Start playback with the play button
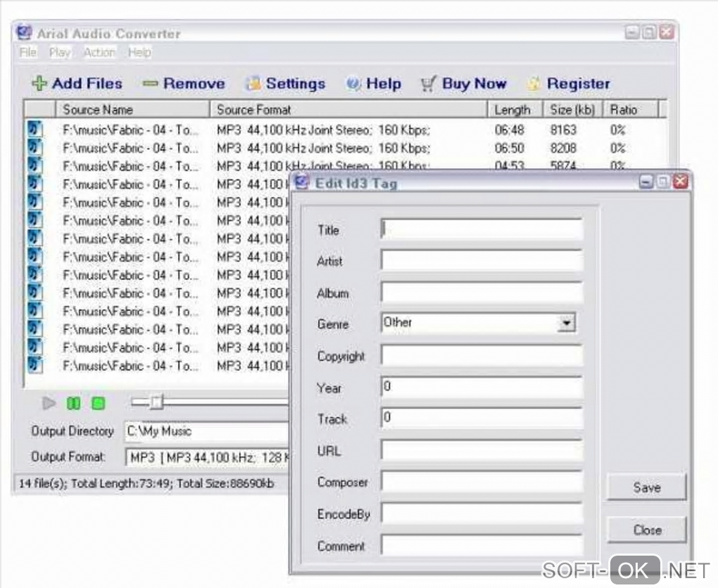This screenshot has width=718, height=588. [x=49, y=403]
